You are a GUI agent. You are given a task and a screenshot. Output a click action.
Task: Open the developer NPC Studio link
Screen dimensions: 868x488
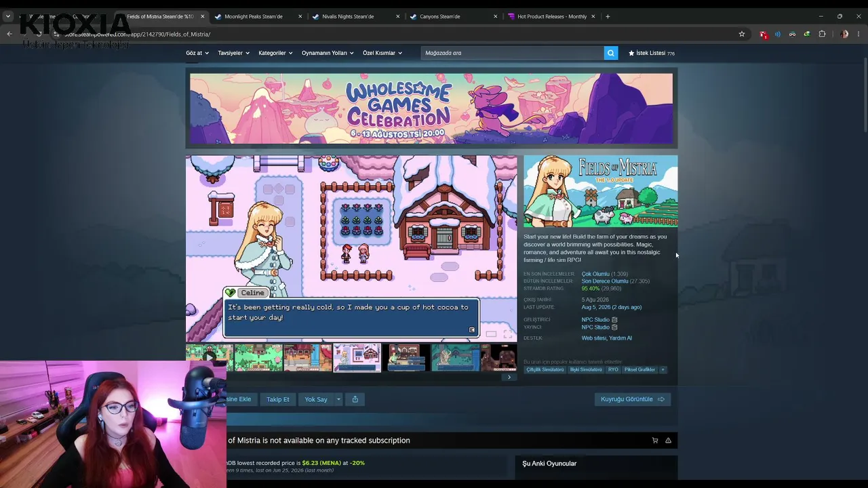(595, 320)
